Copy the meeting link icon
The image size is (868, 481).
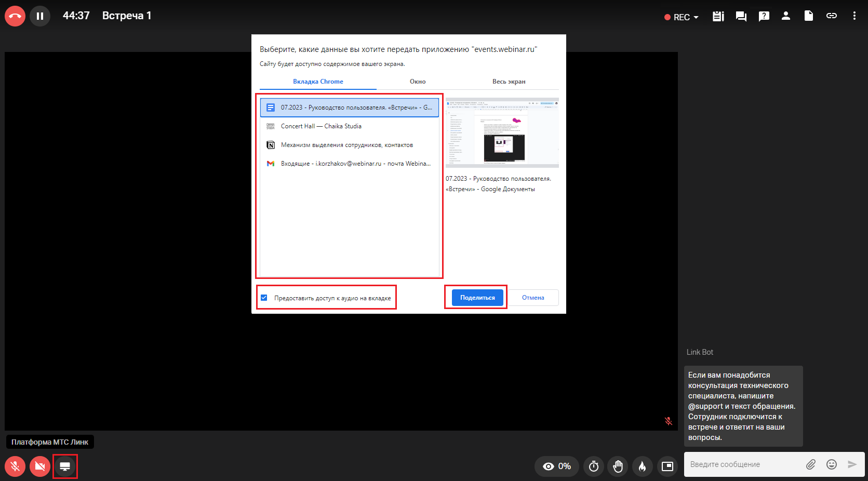pos(832,16)
